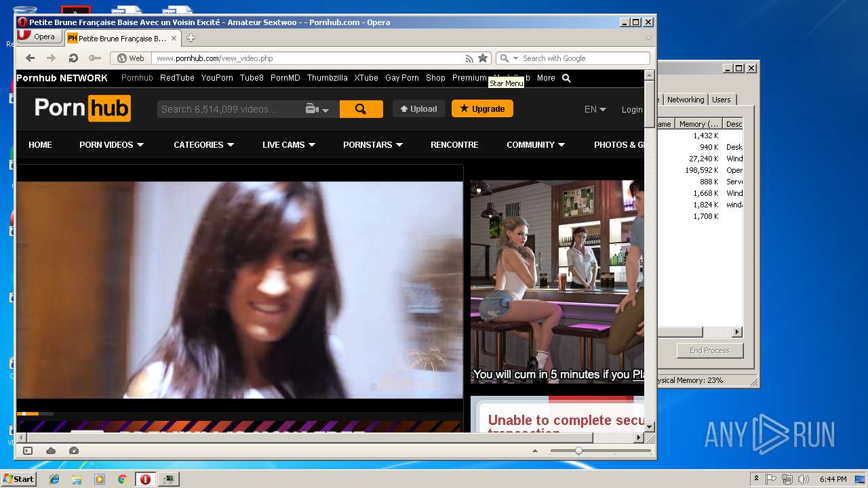This screenshot has height=488, width=868.
Task: Switch to Users tab in Task Manager
Action: click(x=721, y=100)
